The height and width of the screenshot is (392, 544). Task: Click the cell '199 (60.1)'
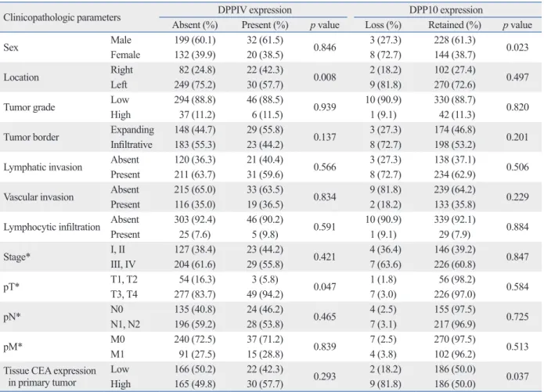point(195,40)
